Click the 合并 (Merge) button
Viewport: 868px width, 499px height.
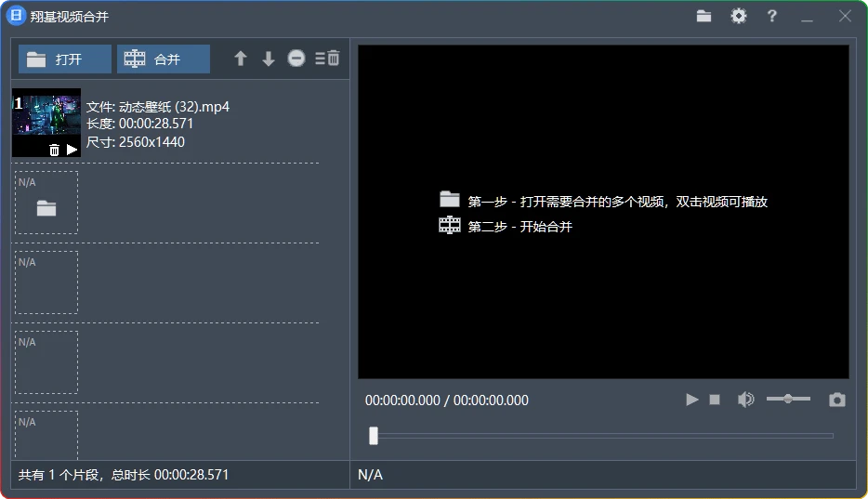coord(164,59)
